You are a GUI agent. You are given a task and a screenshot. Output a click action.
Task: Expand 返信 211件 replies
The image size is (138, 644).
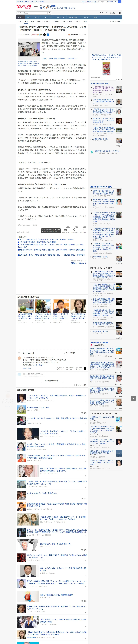pos(27,368)
